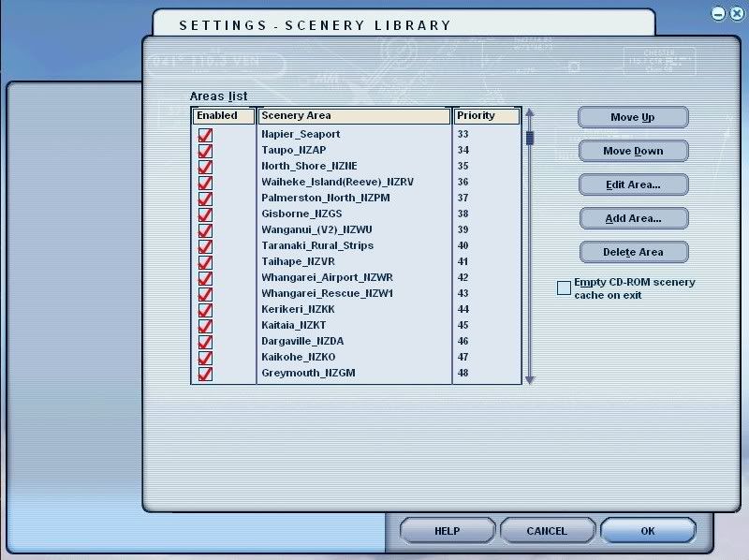Enable Empty CD-ROM scenery cache on exit
The width and height of the screenshot is (749, 560).
coord(564,288)
